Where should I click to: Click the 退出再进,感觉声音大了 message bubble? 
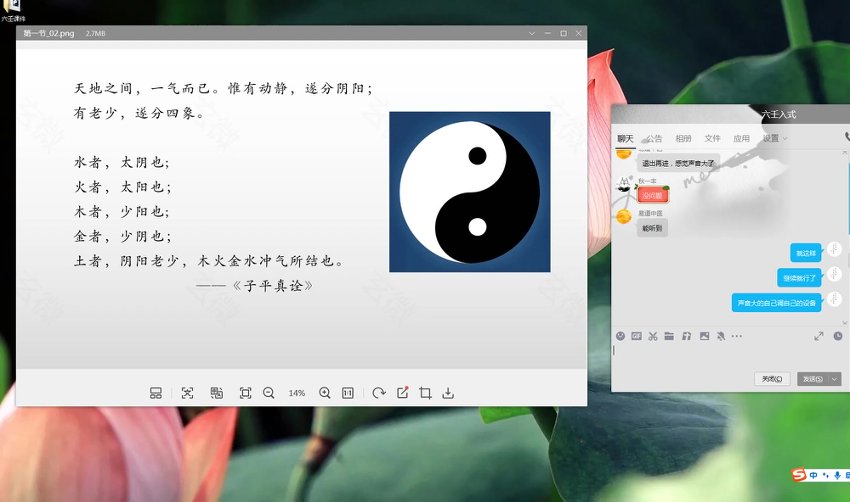point(678,163)
